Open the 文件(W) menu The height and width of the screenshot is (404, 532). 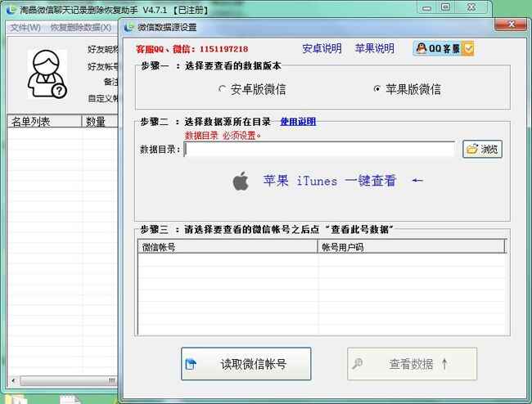coord(25,27)
